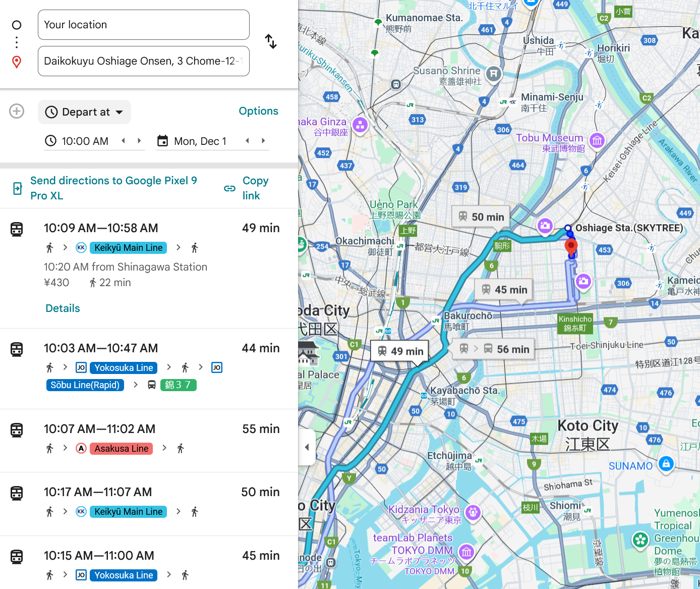
Task: Select the 50 min route label on map
Action: click(481, 217)
